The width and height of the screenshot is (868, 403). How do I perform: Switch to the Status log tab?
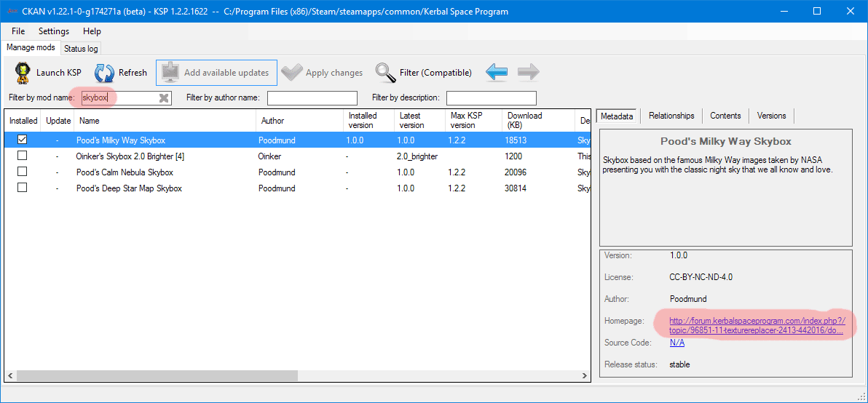[x=81, y=49]
